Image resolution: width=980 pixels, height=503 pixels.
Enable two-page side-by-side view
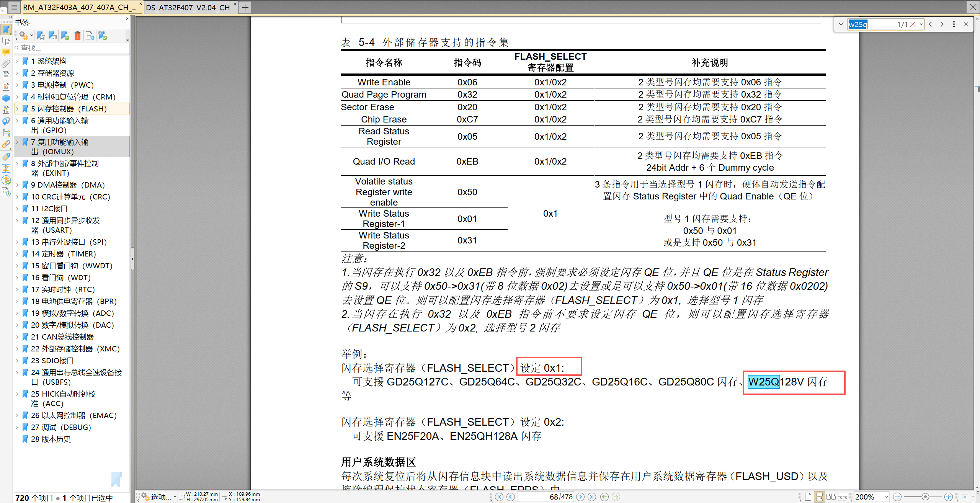(831, 496)
